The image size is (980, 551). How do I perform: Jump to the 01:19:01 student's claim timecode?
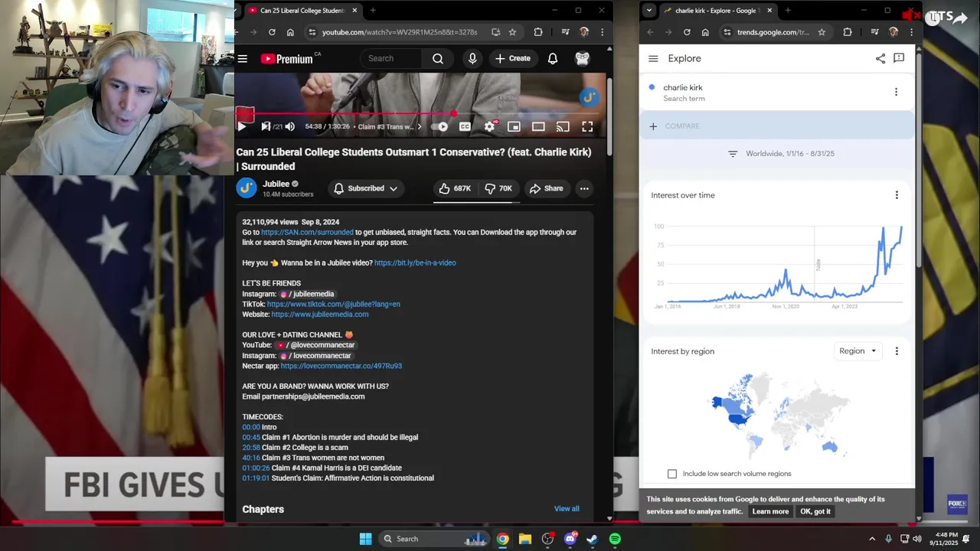256,478
